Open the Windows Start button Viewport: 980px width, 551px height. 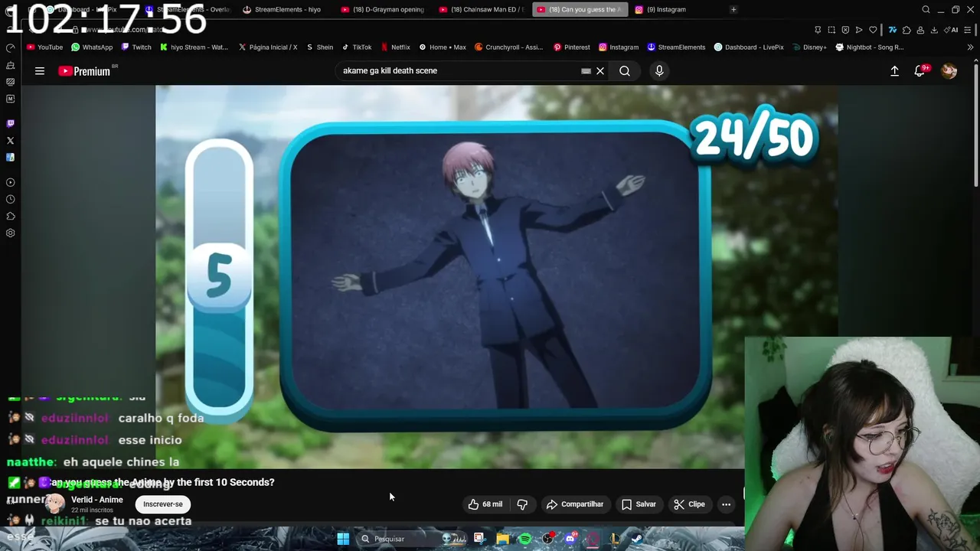pyautogui.click(x=343, y=539)
